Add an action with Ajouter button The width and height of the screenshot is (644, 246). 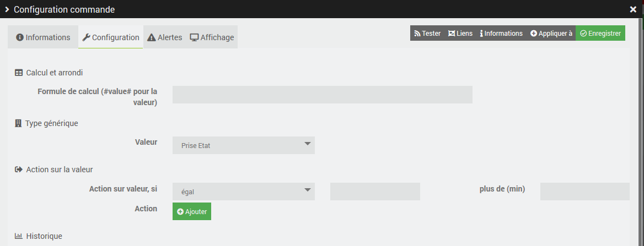pos(192,212)
